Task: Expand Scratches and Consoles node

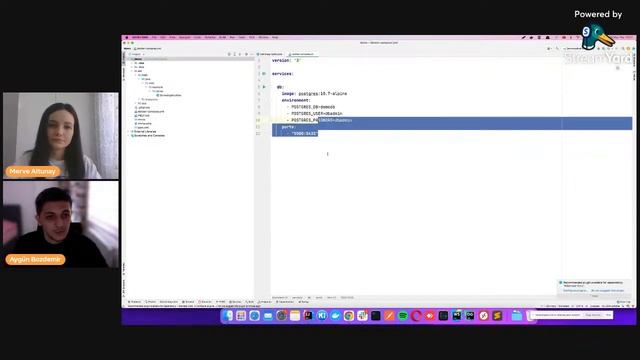Action: click(x=129, y=136)
